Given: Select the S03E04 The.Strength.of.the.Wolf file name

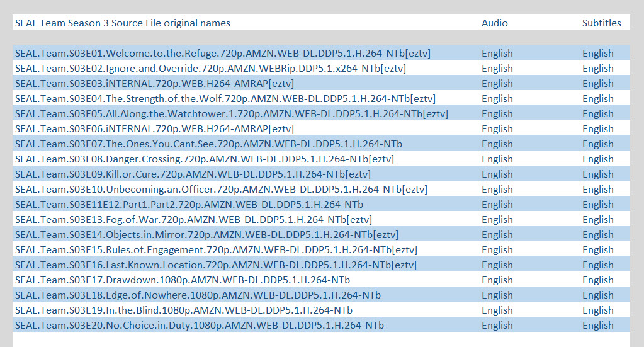Looking at the screenshot, I should (225, 99).
